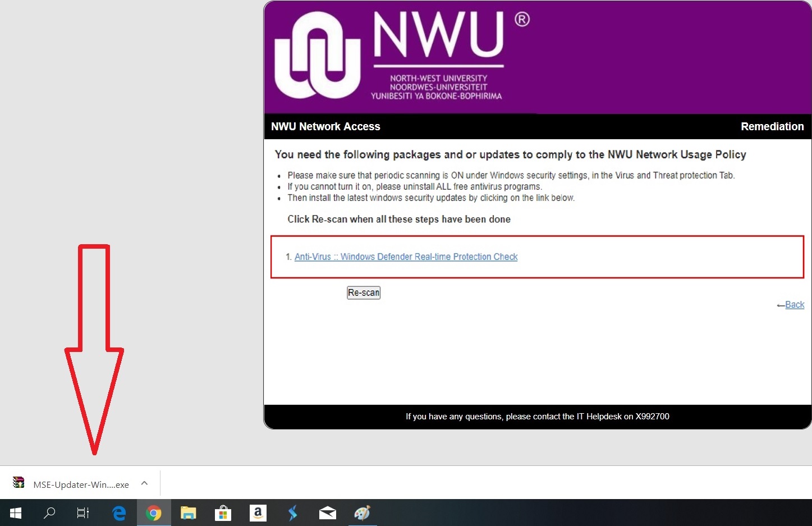Open Windows Search from the taskbar
The height and width of the screenshot is (526, 812).
pos(49,513)
